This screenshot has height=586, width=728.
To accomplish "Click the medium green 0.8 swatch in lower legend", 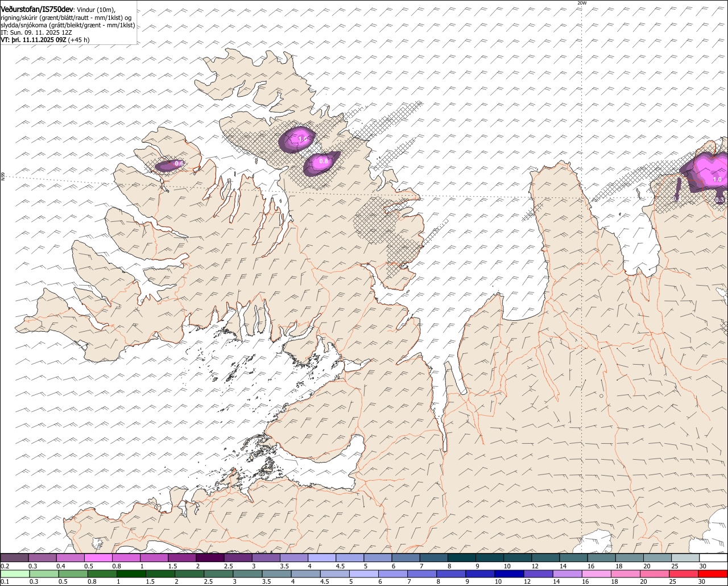I will coord(102,573).
